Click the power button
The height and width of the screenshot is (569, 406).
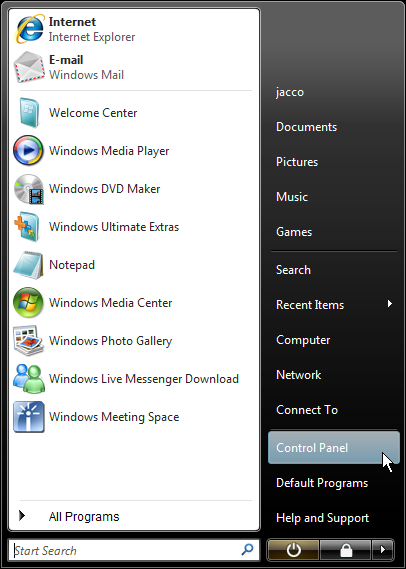[x=293, y=550]
